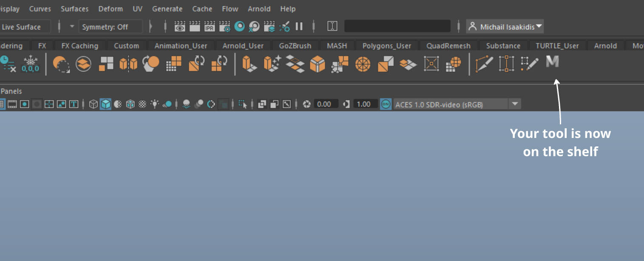Screen dimensions: 644x261
Task: Click the Insert Edge Loop tool icon
Action: coord(506,64)
